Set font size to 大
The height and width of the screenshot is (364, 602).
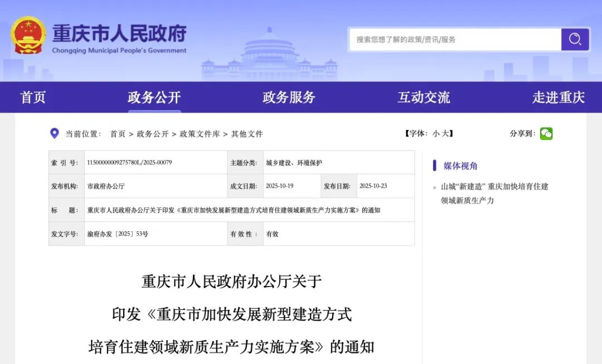[445, 134]
